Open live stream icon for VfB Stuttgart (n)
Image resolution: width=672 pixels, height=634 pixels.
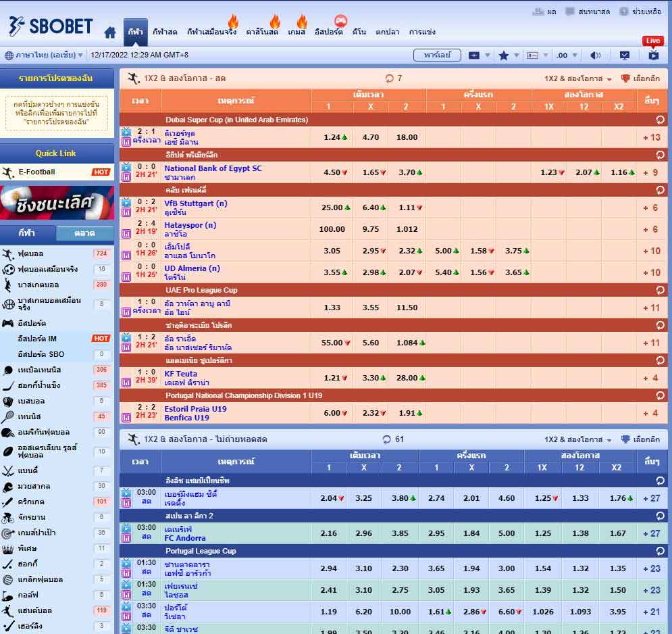[x=126, y=203]
